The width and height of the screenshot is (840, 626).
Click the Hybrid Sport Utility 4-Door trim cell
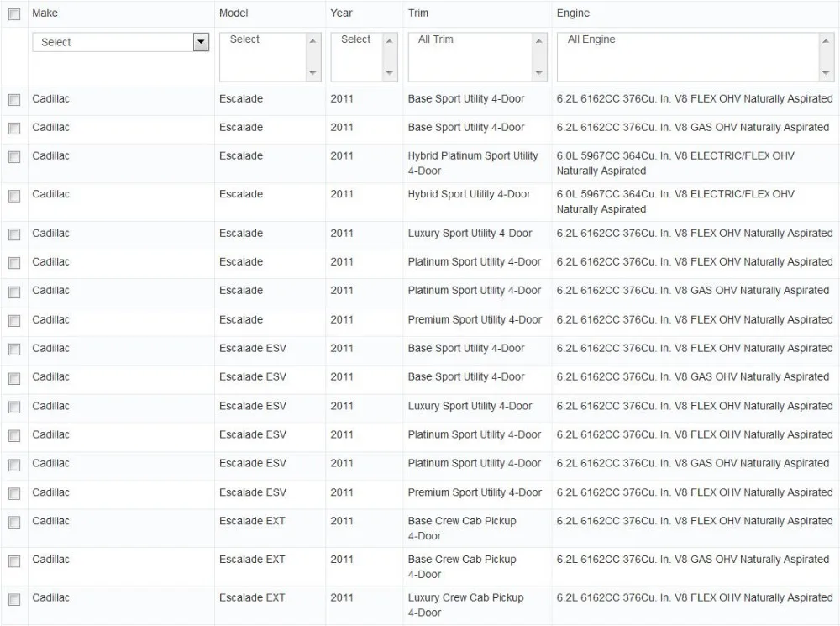click(470, 194)
